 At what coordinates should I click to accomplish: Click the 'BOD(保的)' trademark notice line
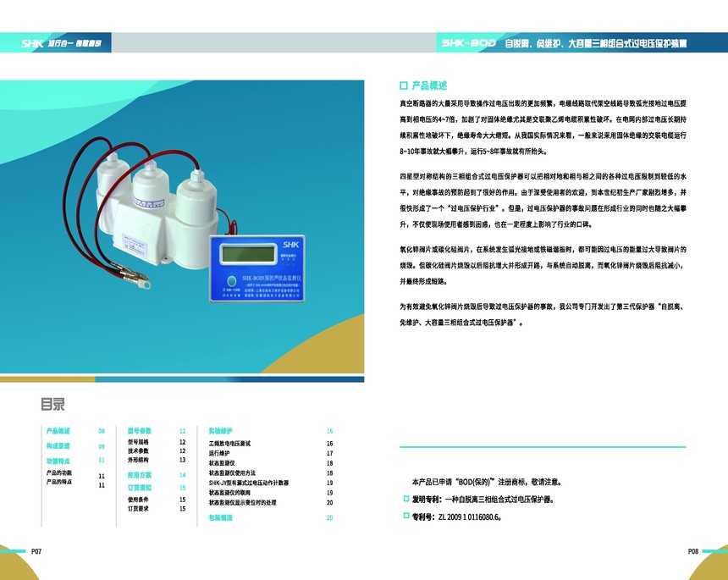tap(487, 482)
